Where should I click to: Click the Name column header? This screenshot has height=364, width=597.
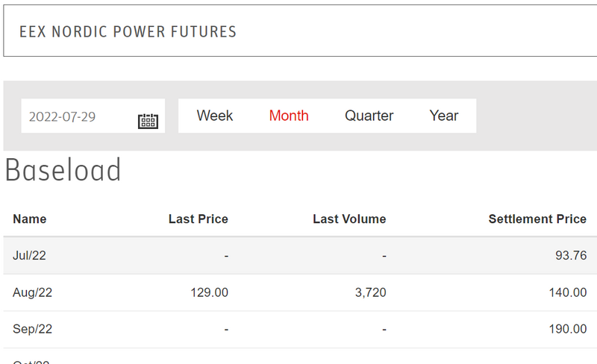coord(30,219)
